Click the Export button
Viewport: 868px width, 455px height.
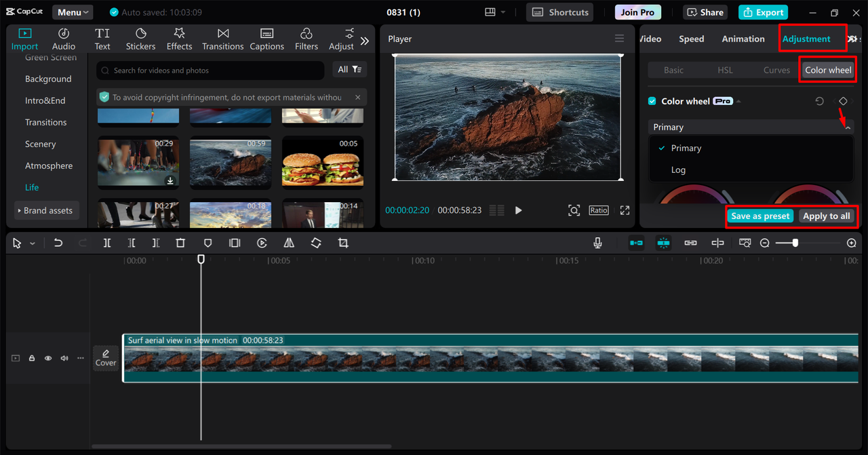tap(763, 12)
